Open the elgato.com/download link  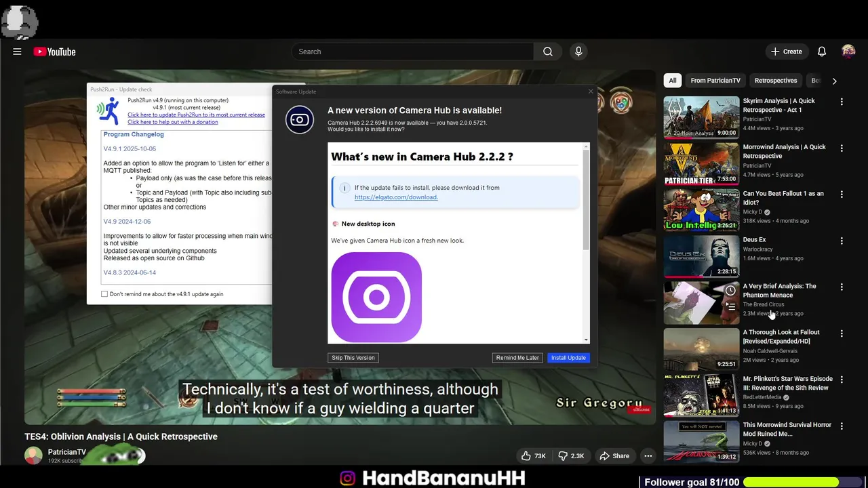click(x=396, y=197)
